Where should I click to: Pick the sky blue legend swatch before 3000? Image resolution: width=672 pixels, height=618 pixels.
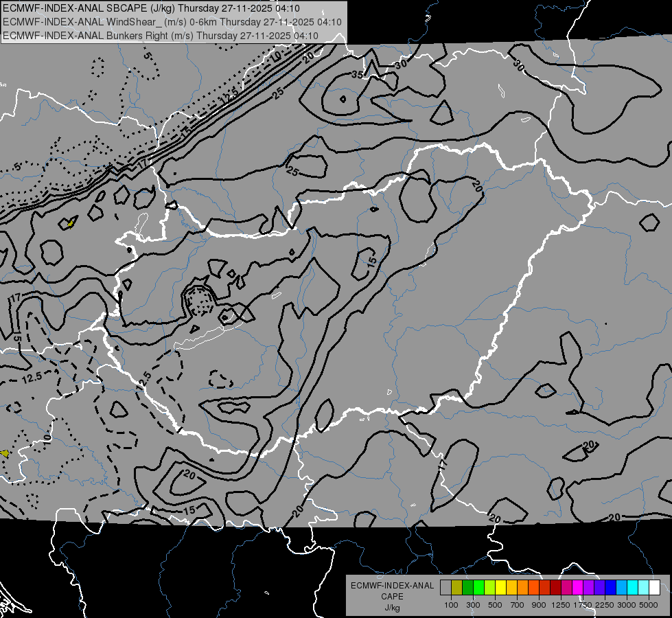click(621, 587)
